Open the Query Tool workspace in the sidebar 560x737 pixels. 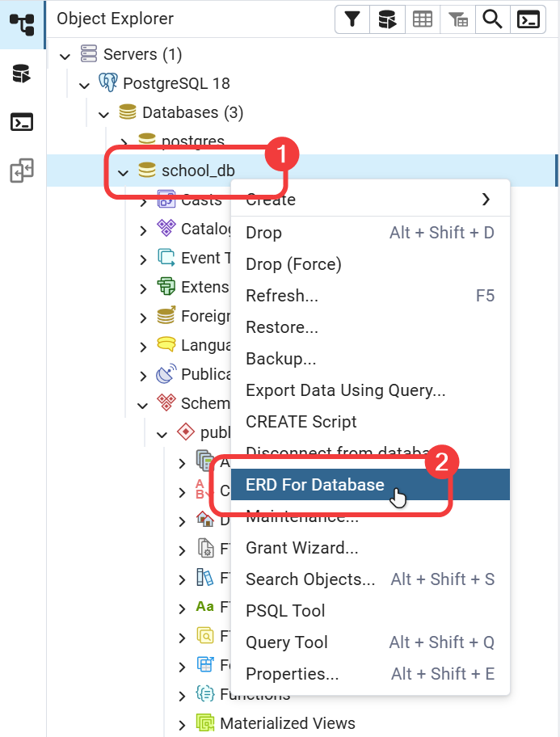(x=22, y=74)
